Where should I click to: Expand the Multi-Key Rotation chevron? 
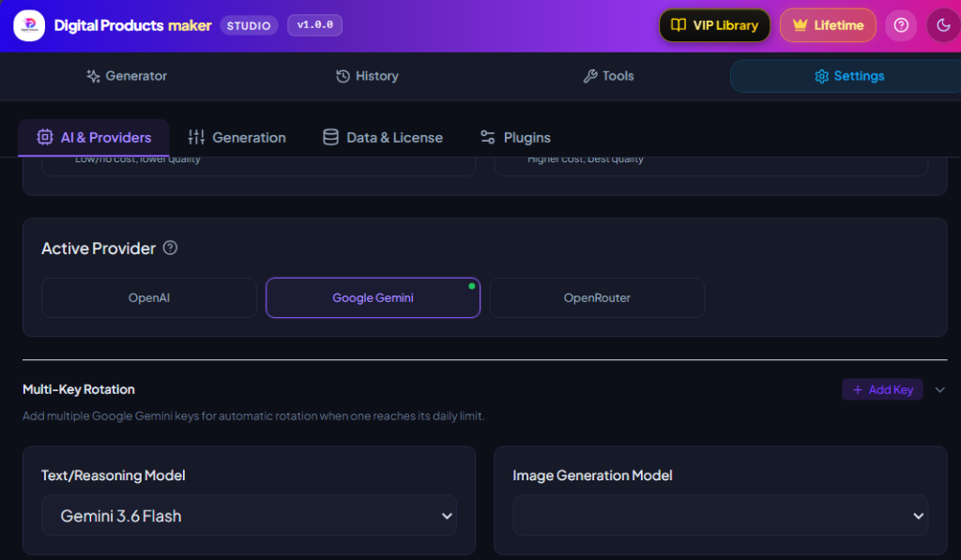pos(939,389)
